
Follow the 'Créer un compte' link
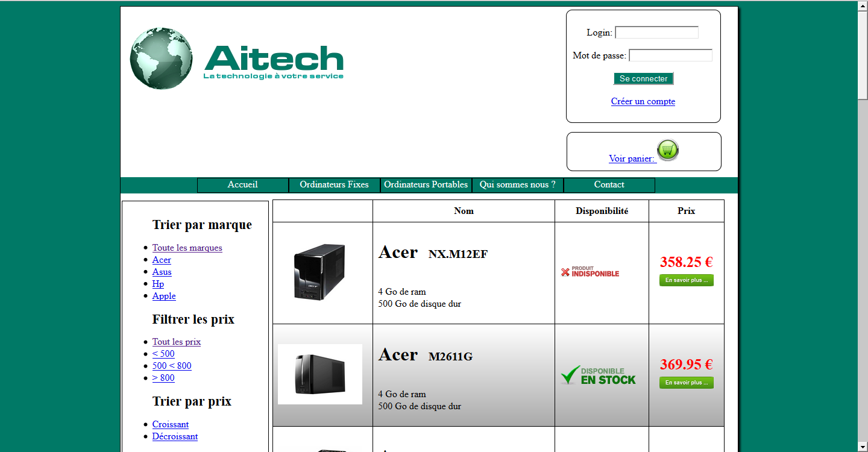pyautogui.click(x=643, y=101)
